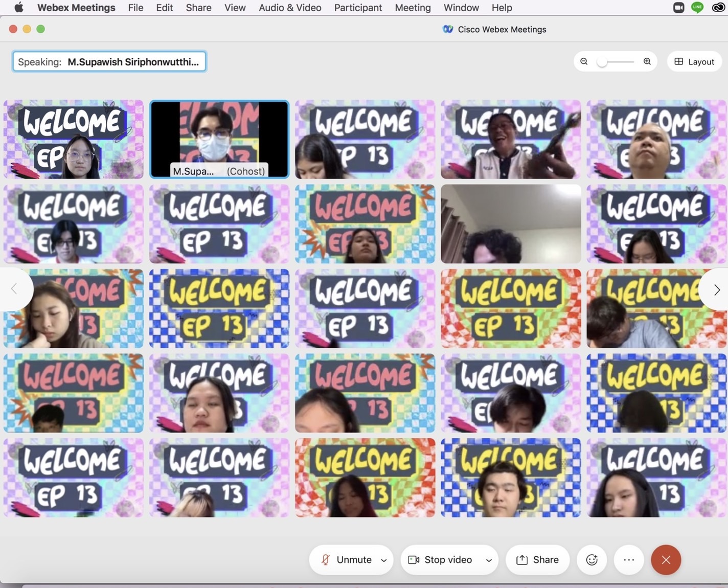The height and width of the screenshot is (588, 728).
Task: Open the View menu
Action: coord(235,8)
